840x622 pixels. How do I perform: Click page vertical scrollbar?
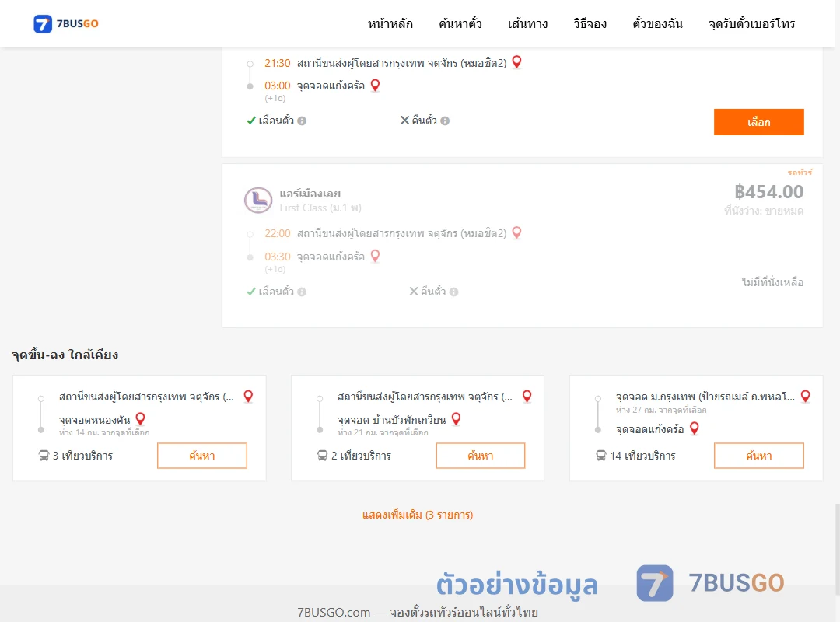pos(837,549)
